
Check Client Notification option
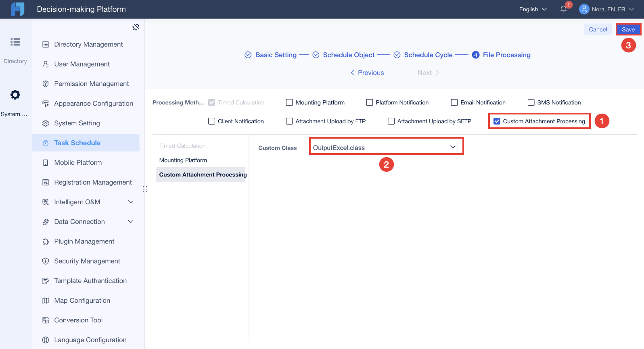211,121
